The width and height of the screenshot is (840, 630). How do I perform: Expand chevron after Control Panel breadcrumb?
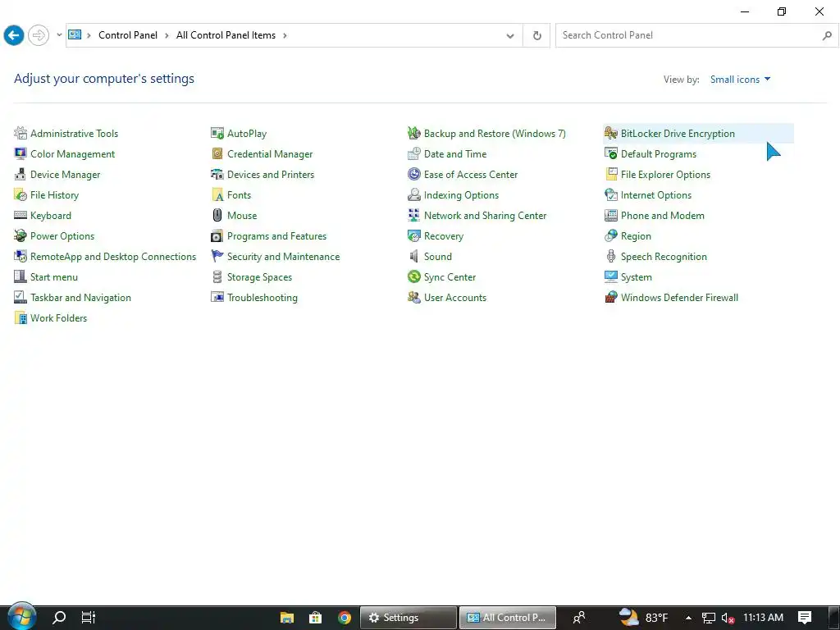167,35
